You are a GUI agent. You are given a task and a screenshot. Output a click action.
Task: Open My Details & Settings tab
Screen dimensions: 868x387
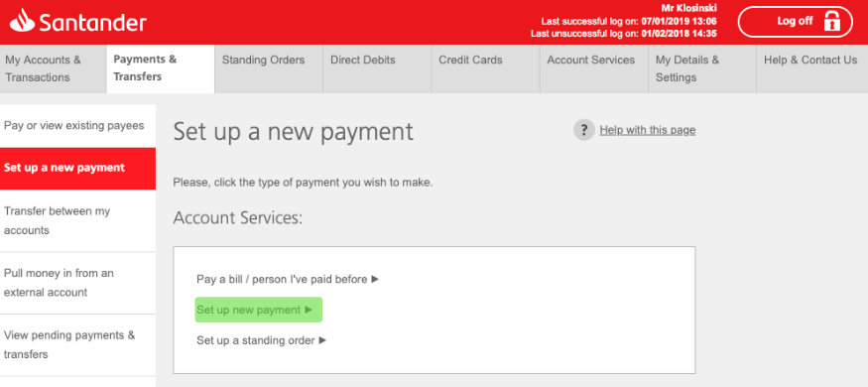tap(702, 68)
